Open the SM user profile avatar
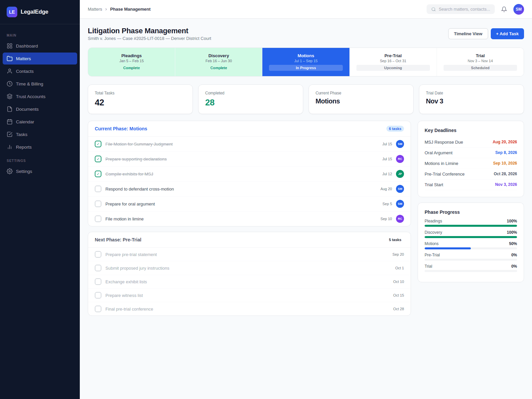 point(519,9)
